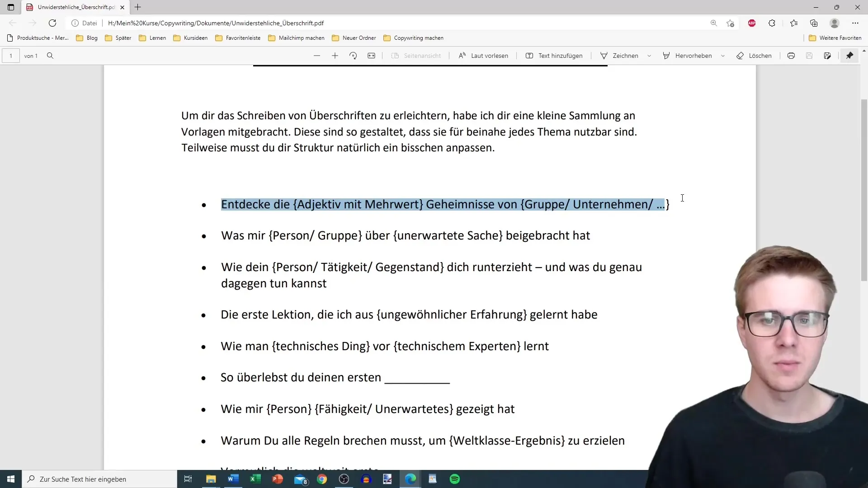Open the Kursideen bookmarks folder
The width and height of the screenshot is (868, 488).
point(190,38)
